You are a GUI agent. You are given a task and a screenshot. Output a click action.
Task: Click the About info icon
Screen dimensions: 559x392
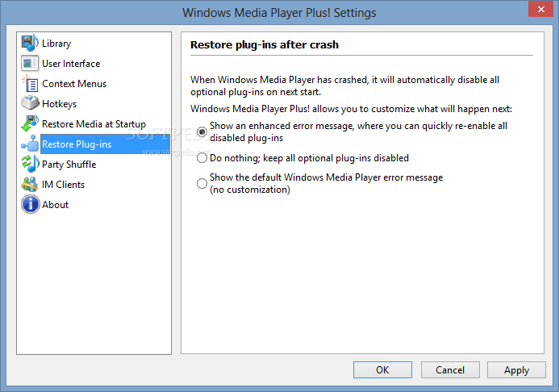pos(30,205)
